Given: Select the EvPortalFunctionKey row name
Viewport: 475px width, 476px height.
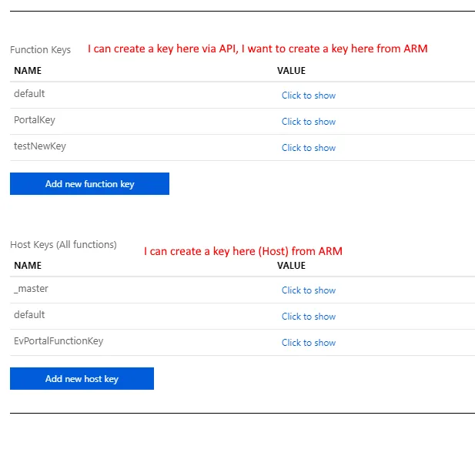Looking at the screenshot, I should pos(59,341).
